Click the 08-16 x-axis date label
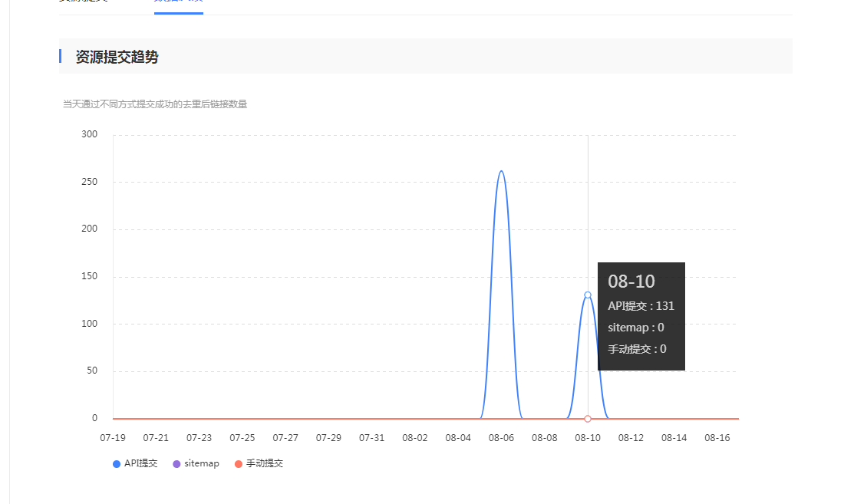844x504 pixels. [717, 437]
